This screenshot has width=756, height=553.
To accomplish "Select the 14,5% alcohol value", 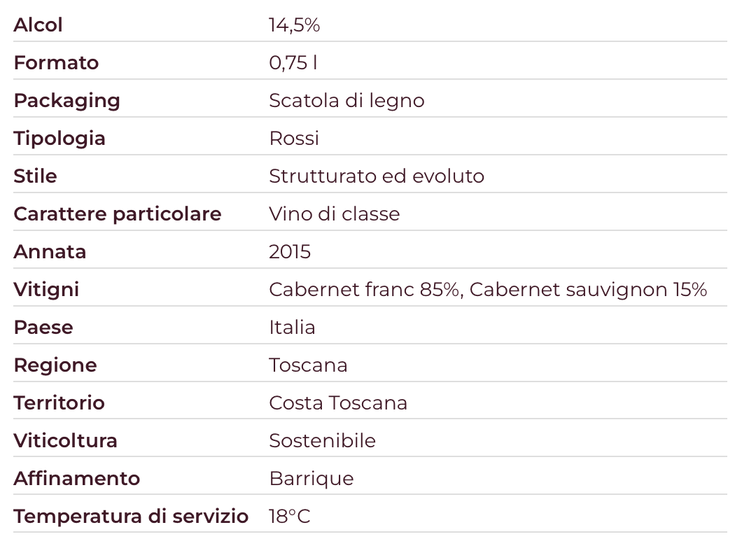I will pyautogui.click(x=294, y=25).
